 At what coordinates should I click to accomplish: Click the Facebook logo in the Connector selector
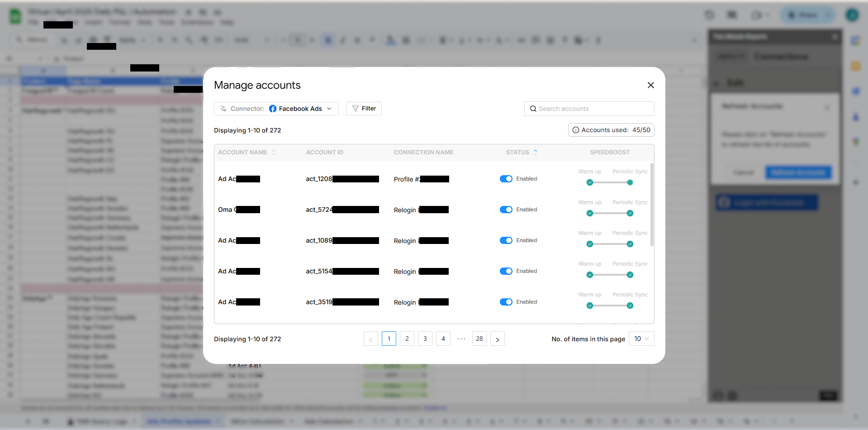click(273, 108)
